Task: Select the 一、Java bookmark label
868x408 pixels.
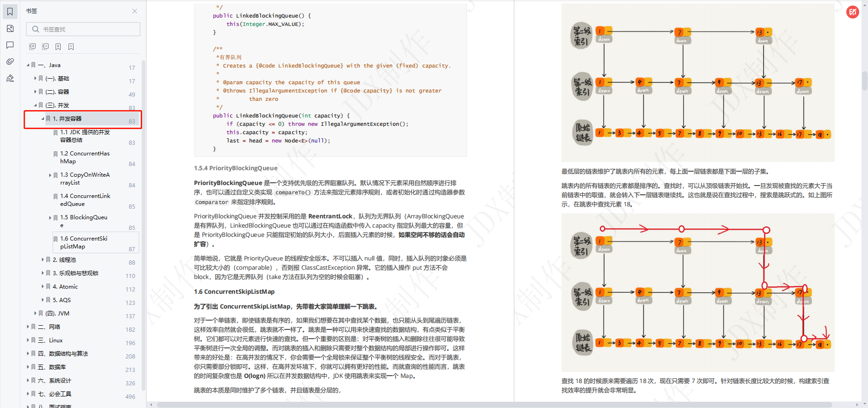Action: 49,65
